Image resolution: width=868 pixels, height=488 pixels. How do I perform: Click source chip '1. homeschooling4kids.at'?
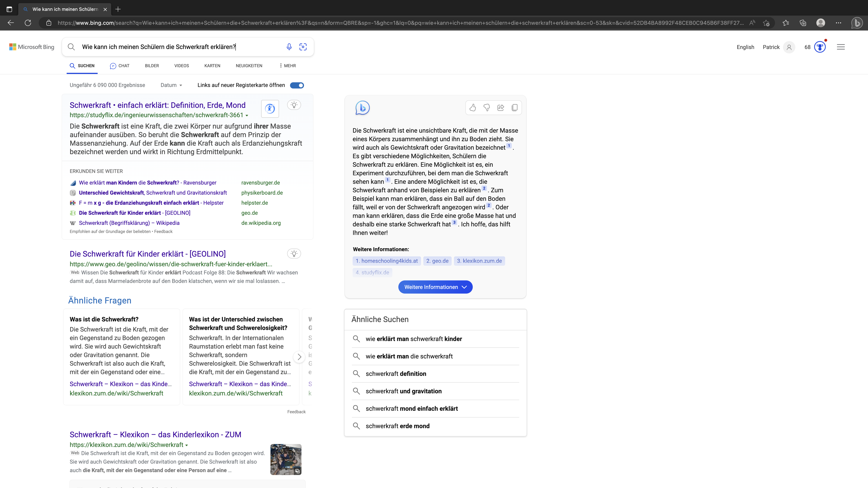click(387, 261)
